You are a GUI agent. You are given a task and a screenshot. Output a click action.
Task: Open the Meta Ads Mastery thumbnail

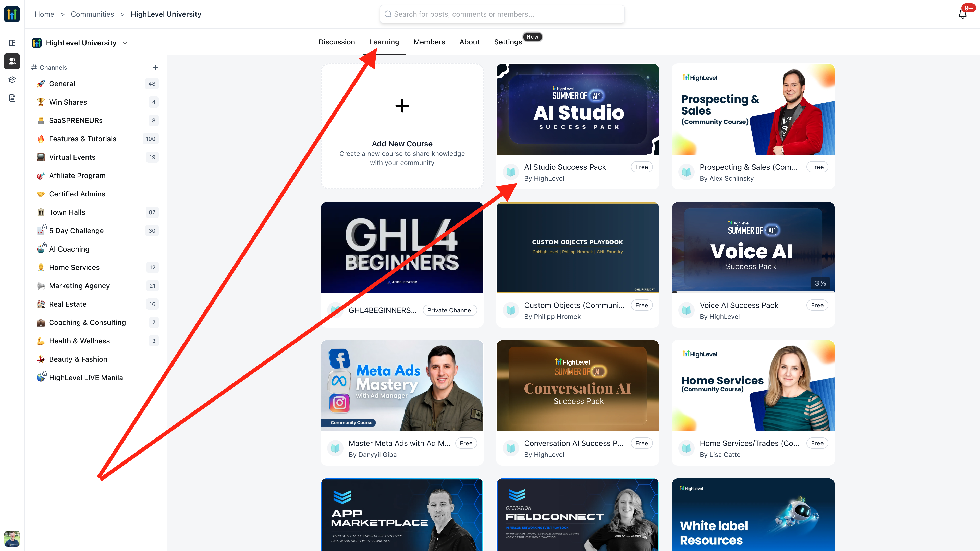point(402,386)
